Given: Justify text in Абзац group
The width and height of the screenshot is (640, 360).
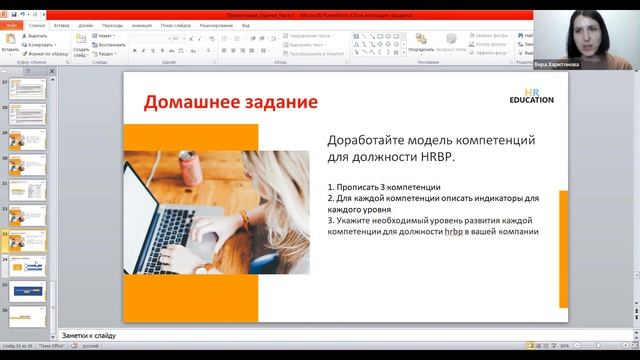Looking at the screenshot, I should coord(251,51).
